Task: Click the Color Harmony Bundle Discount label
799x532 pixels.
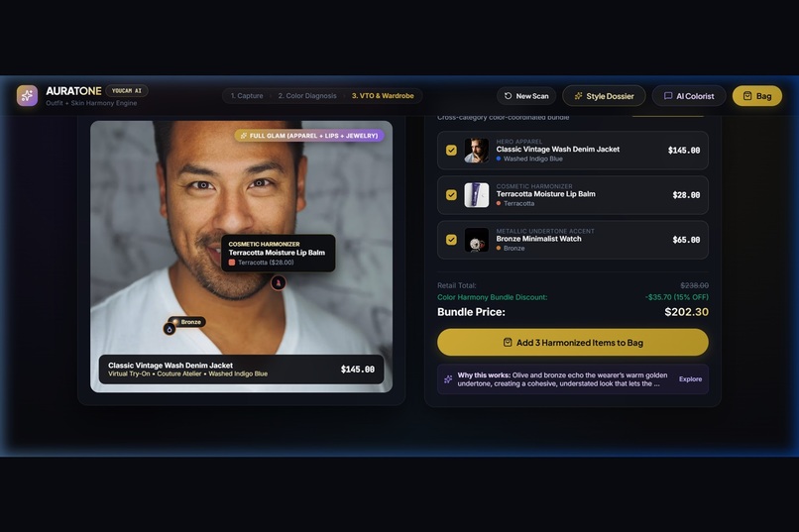Action: (x=493, y=297)
